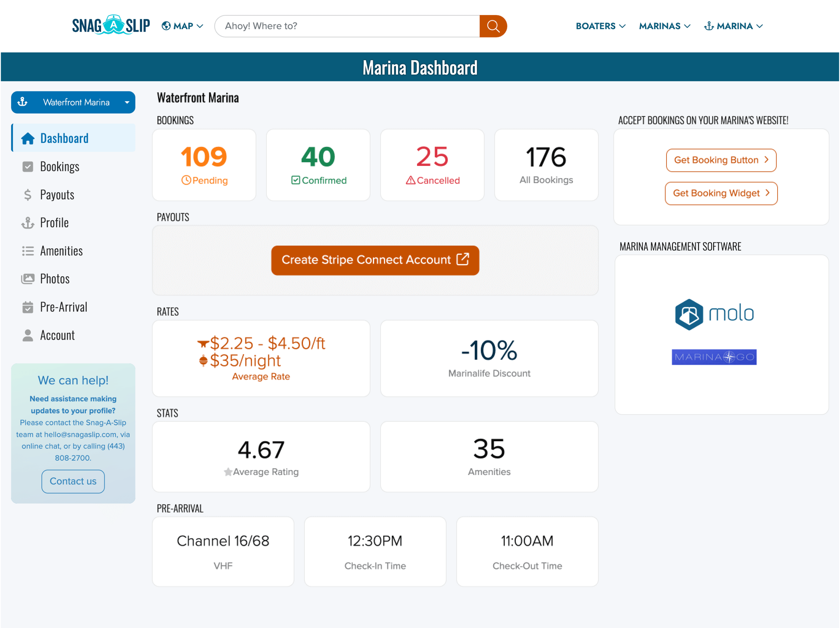Click the 12:30PM Check-In Time card
Screen dimensions: 840x628
point(375,551)
